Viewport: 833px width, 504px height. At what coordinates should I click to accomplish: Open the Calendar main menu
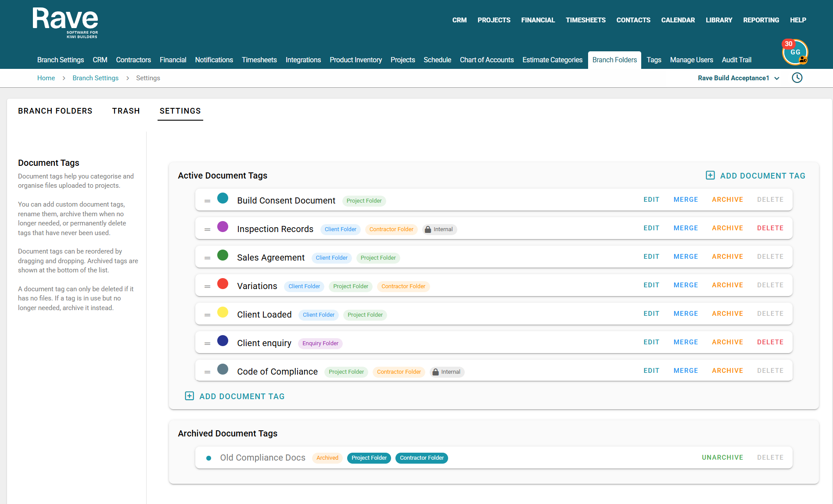pyautogui.click(x=678, y=20)
